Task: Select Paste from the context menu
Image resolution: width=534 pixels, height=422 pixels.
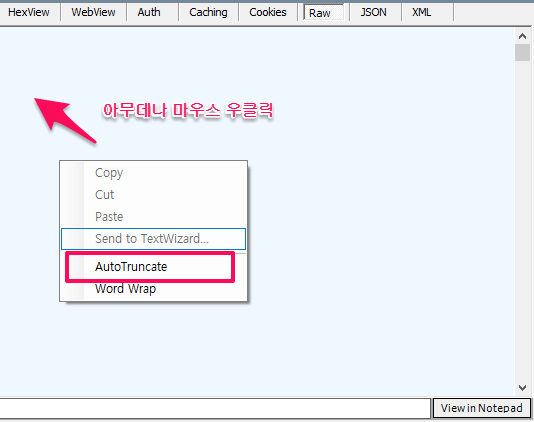Action: (x=153, y=217)
